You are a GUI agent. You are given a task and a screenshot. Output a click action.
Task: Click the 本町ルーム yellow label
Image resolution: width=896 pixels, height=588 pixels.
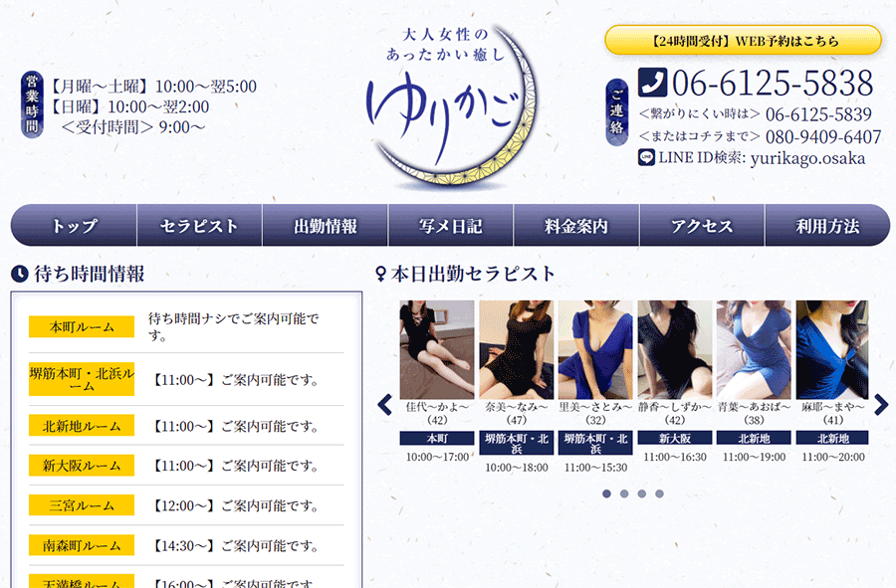point(82,327)
